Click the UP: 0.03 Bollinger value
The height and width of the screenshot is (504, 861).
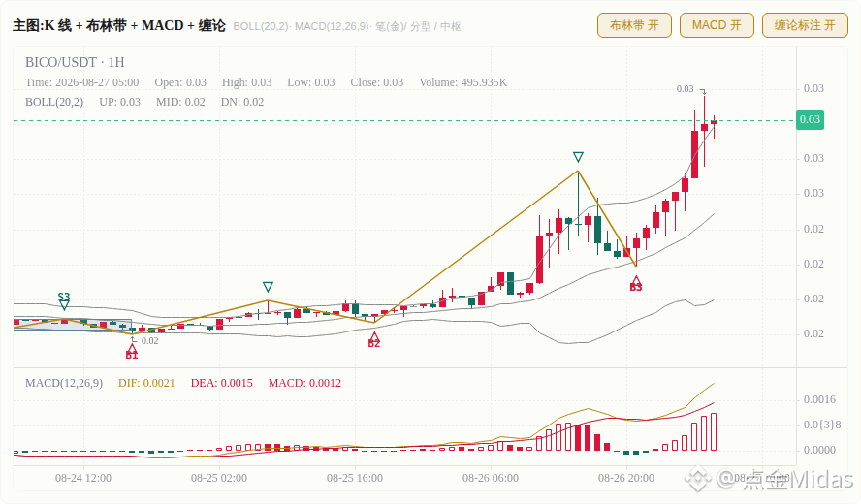(119, 102)
